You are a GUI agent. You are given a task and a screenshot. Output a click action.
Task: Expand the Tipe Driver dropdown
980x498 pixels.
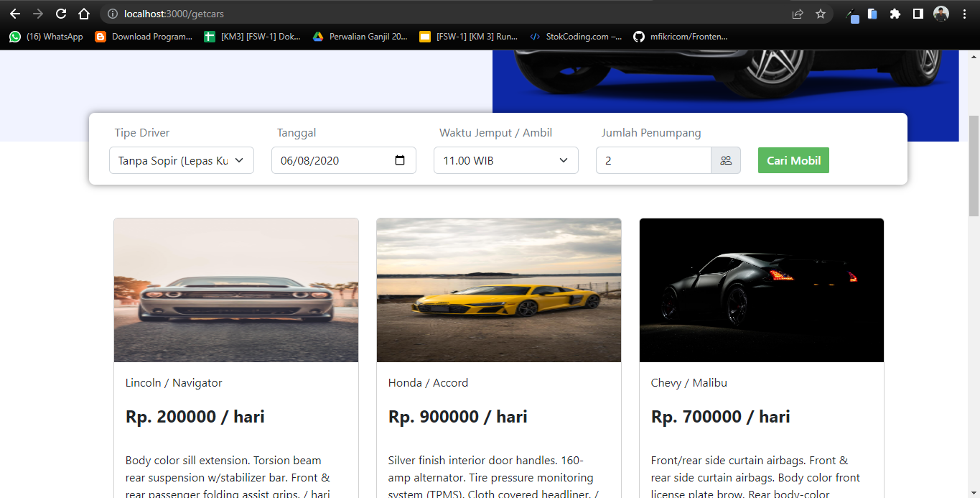pos(182,160)
